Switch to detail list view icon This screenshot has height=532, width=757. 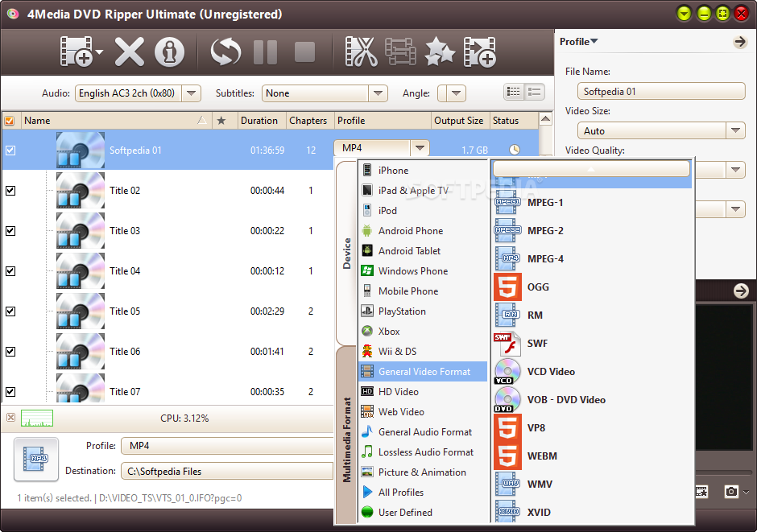(x=535, y=92)
